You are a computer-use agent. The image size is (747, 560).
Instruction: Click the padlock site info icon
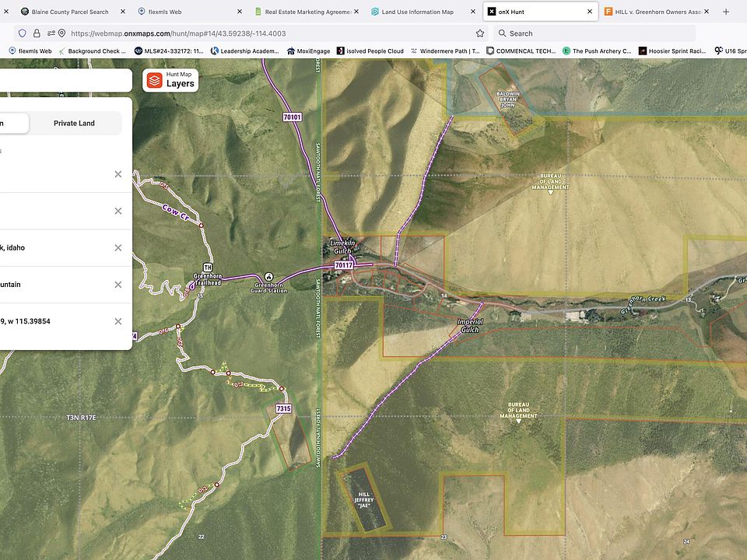click(37, 33)
